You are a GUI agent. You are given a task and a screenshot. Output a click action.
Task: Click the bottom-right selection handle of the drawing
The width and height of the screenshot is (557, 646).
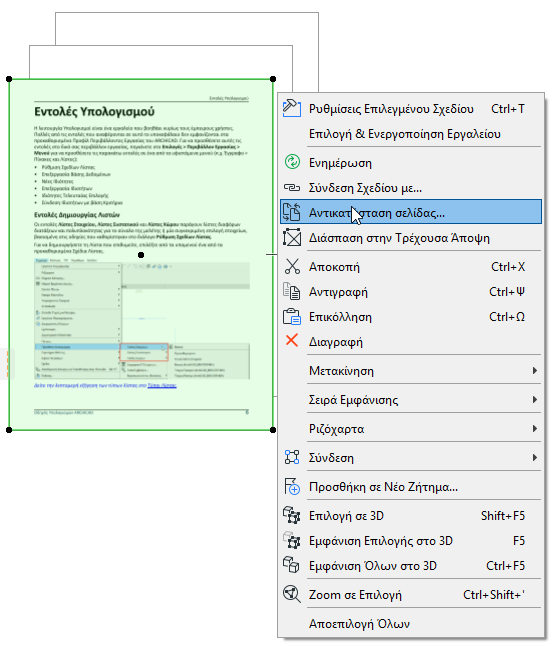coord(273,430)
